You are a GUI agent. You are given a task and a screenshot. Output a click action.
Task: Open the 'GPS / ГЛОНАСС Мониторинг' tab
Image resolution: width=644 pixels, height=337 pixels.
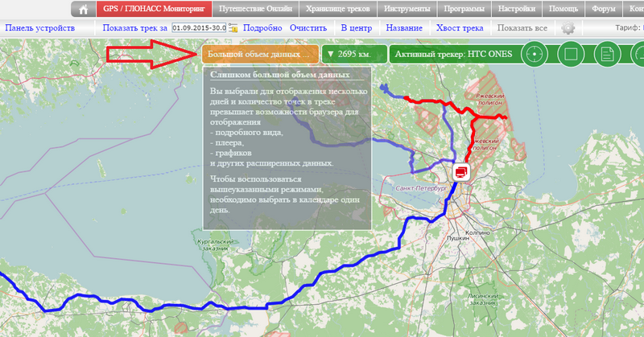155,10
